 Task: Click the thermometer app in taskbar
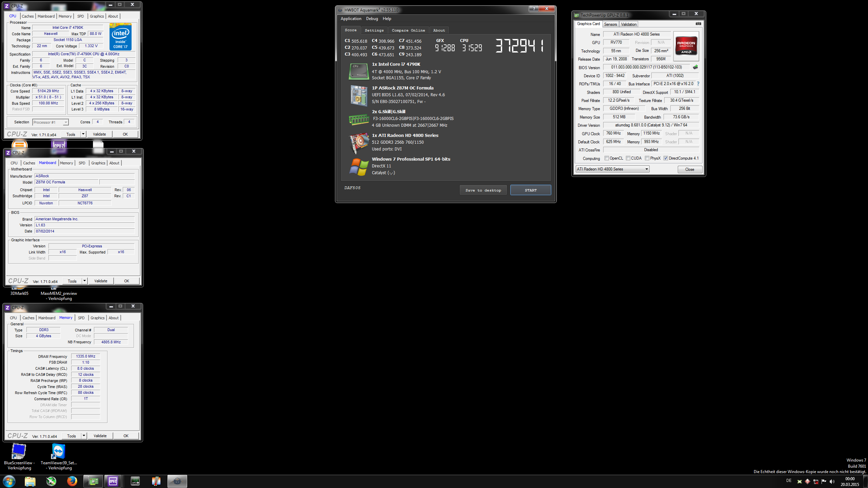[x=156, y=481]
